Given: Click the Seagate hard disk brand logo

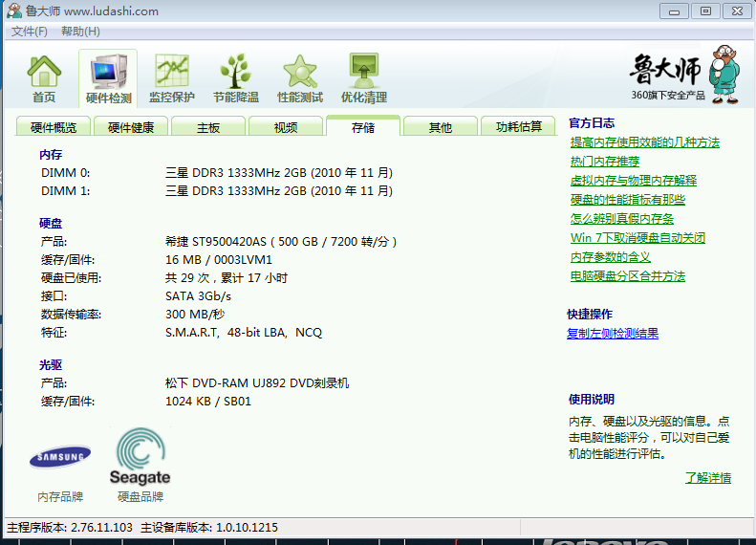Looking at the screenshot, I should pos(140,458).
